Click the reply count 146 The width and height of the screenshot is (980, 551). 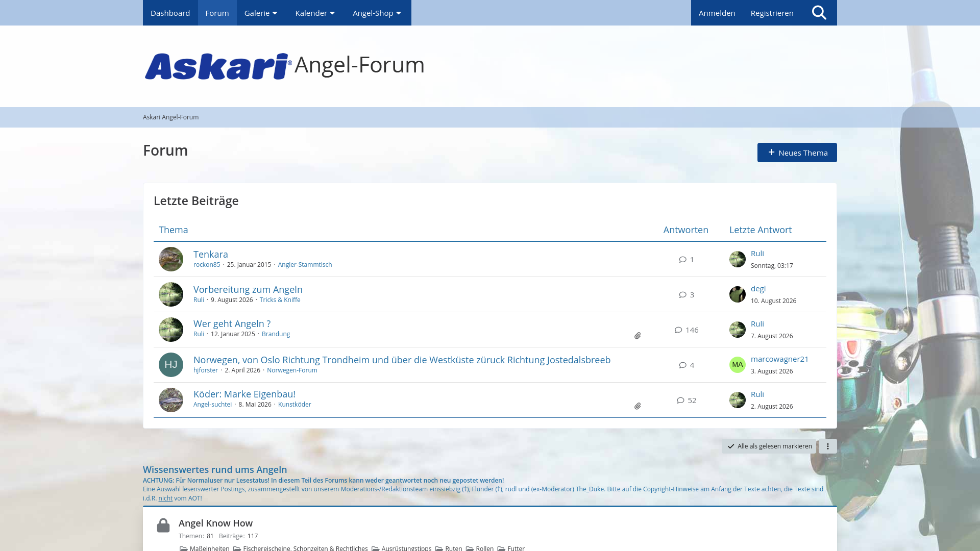(692, 330)
